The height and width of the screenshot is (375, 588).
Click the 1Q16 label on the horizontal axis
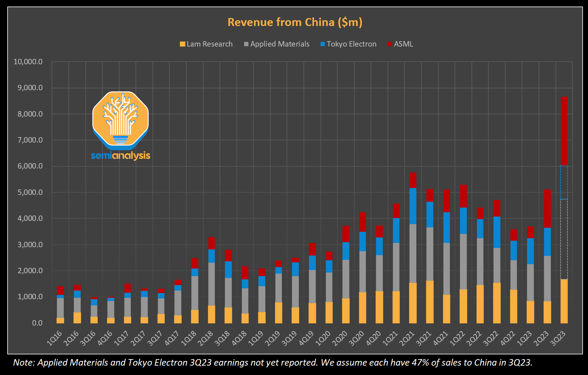click(x=54, y=338)
